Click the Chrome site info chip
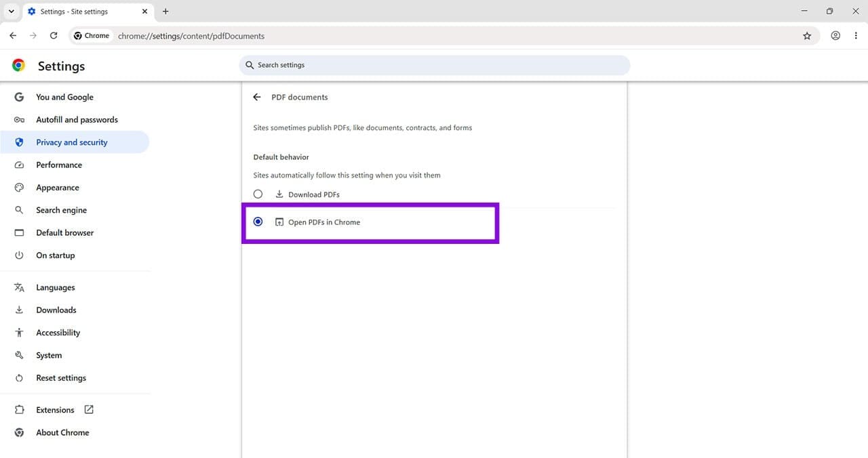Screen dimensions: 868x458 click(x=92, y=36)
